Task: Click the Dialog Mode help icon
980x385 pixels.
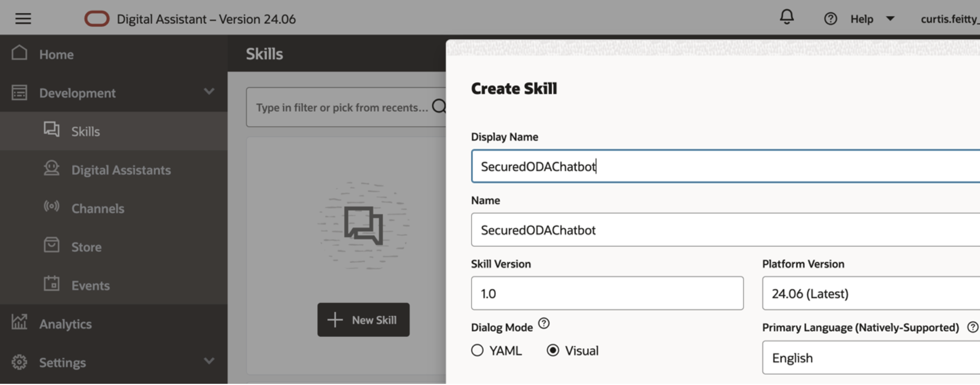Action: 544,323
